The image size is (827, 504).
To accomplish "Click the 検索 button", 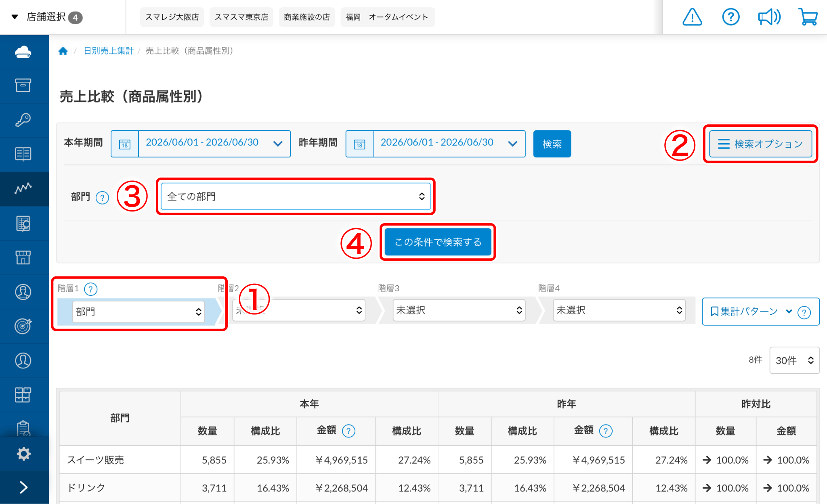I will [x=552, y=144].
